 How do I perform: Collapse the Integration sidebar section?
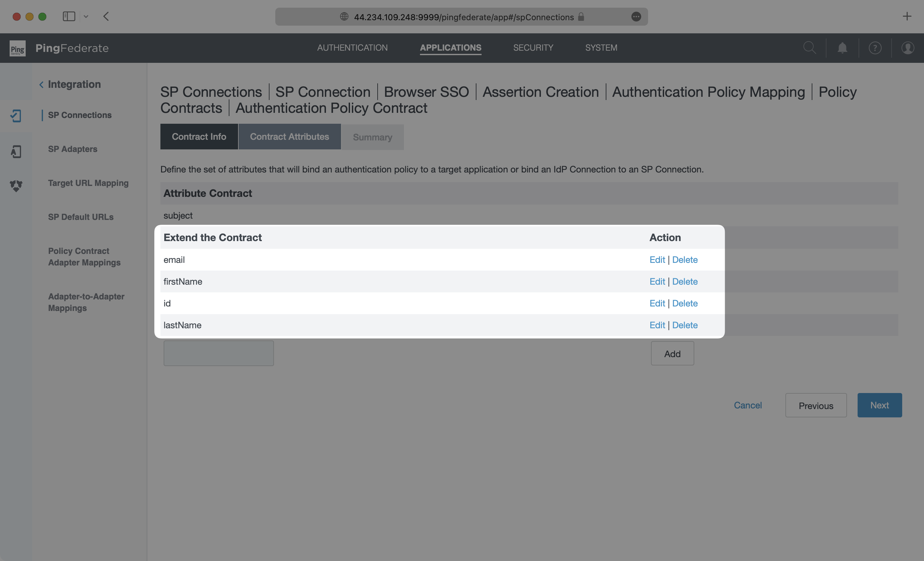42,84
